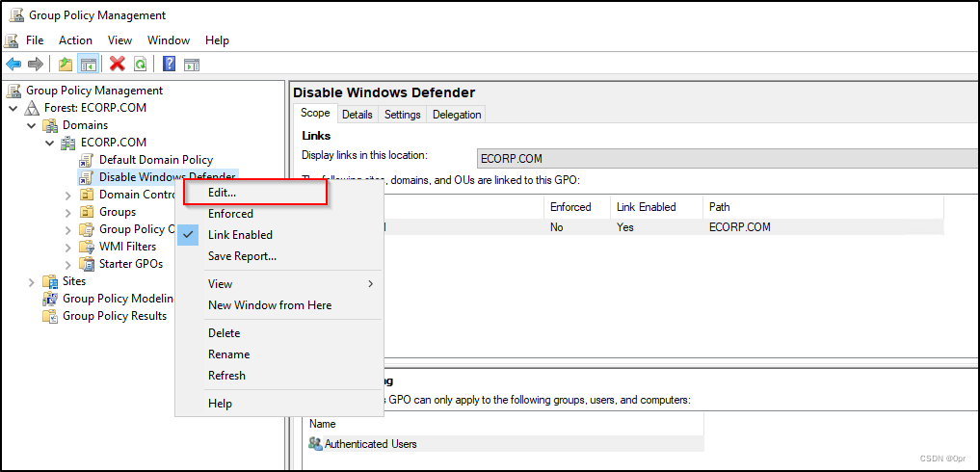Select the ECORP.COM domain icon in the tree
This screenshot has height=472, width=980.
click(68, 143)
